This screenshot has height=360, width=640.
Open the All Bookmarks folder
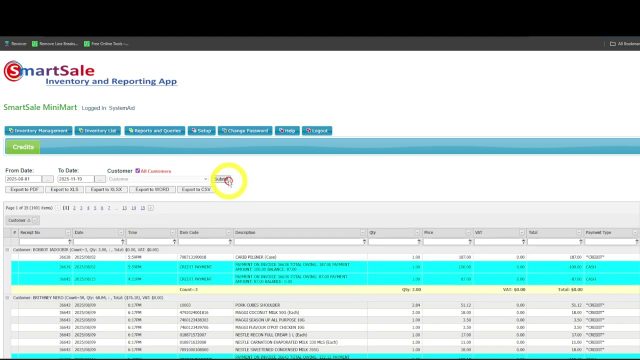click(x=624, y=44)
